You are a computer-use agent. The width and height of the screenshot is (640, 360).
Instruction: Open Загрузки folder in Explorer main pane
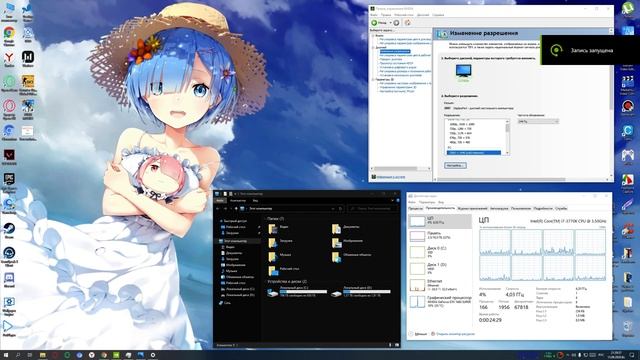click(x=281, y=242)
